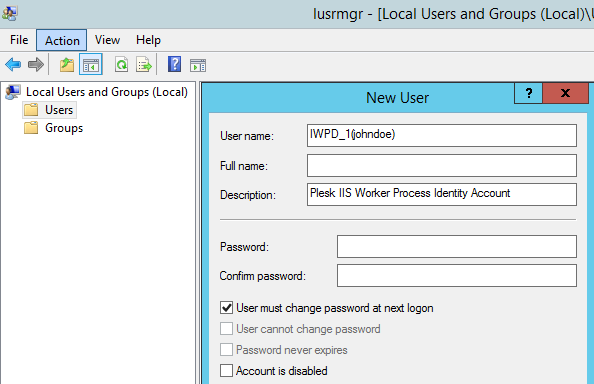Click the Groups folder icon
Screen dimensions: 594x384
click(31, 128)
